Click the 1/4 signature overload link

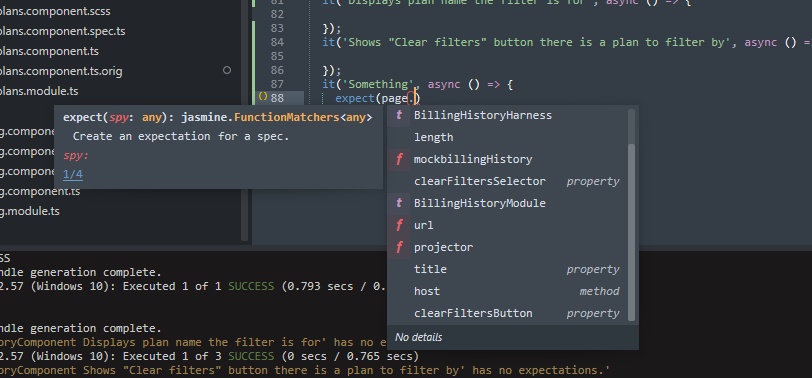[72, 175]
